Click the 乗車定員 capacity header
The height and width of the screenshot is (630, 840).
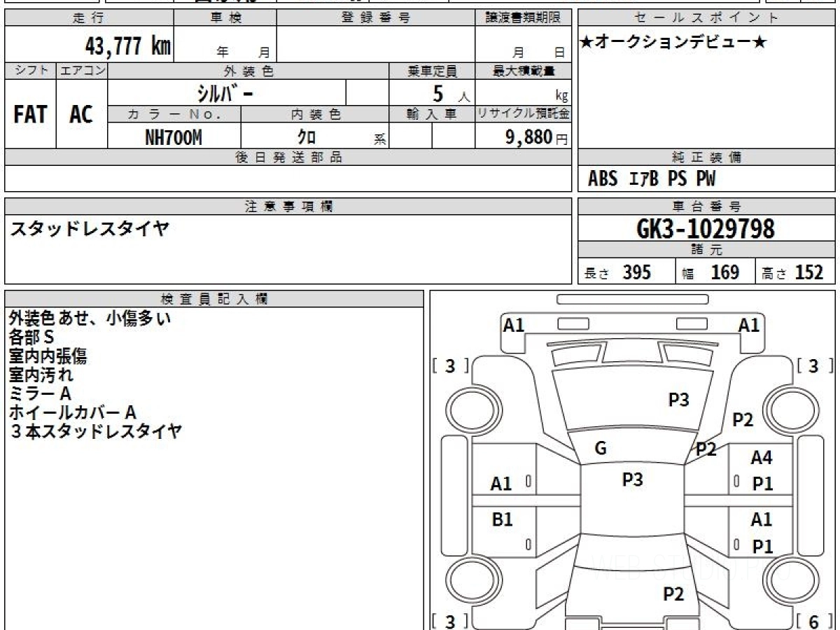point(432,71)
